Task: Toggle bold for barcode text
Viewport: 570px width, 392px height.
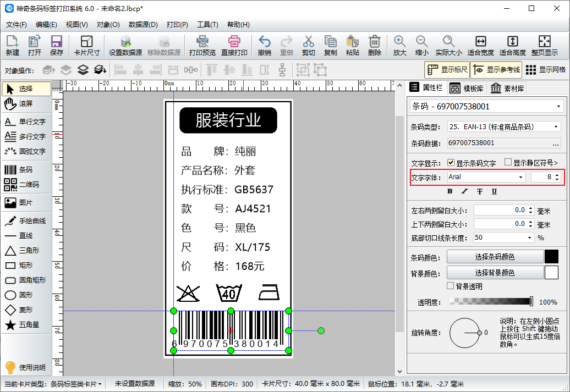Action: pyautogui.click(x=450, y=191)
